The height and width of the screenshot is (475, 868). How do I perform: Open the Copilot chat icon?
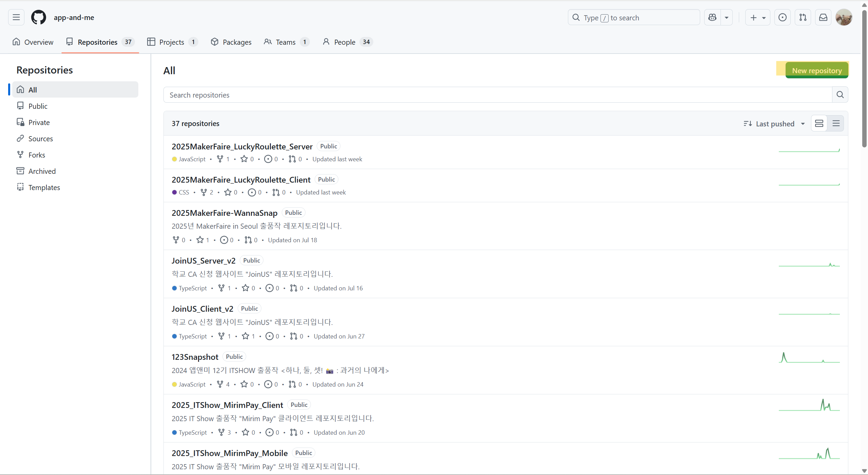click(x=712, y=17)
